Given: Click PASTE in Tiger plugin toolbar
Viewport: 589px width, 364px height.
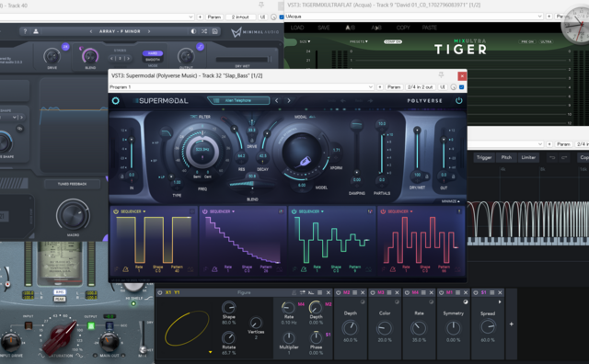Looking at the screenshot, I should coord(430,28).
